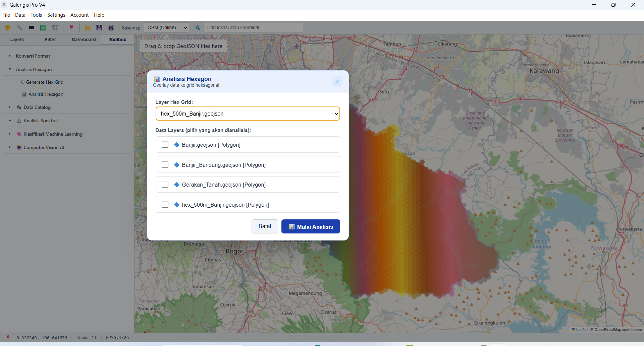Click the Galerigis Pro V4 app icon
The width and height of the screenshot is (644, 346).
point(4,5)
